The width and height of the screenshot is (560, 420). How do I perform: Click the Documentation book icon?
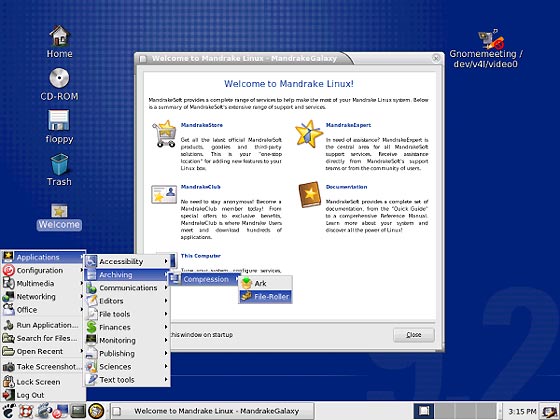pyautogui.click(x=310, y=195)
